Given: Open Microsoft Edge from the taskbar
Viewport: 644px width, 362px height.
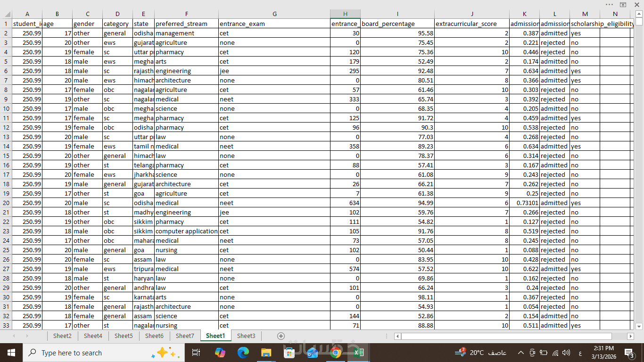Looking at the screenshot, I should tap(243, 353).
